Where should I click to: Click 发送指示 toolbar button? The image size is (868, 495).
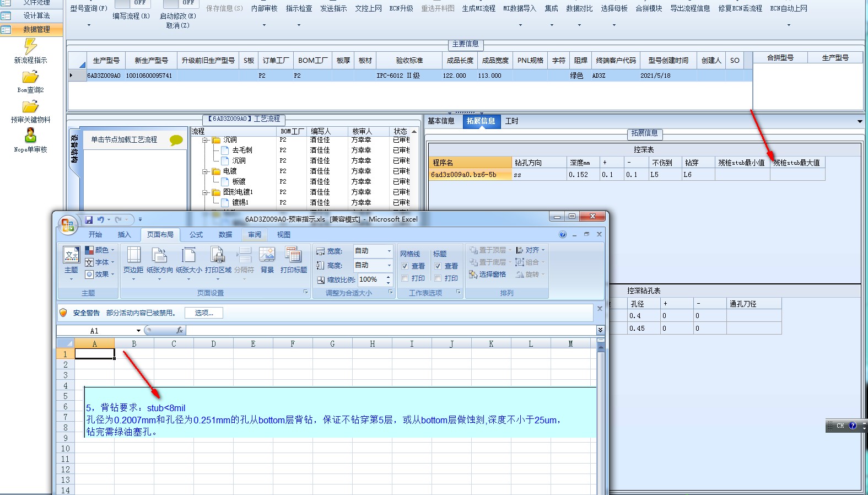click(334, 8)
